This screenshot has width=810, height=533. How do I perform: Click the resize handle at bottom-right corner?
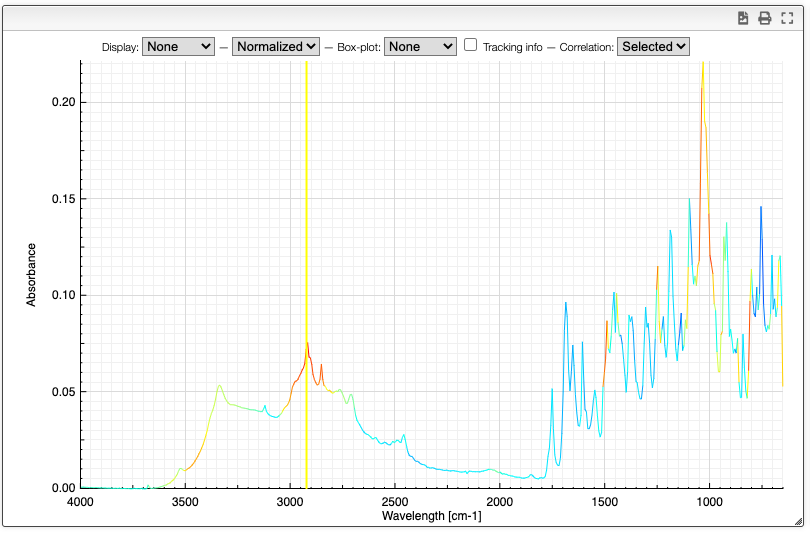point(799,521)
